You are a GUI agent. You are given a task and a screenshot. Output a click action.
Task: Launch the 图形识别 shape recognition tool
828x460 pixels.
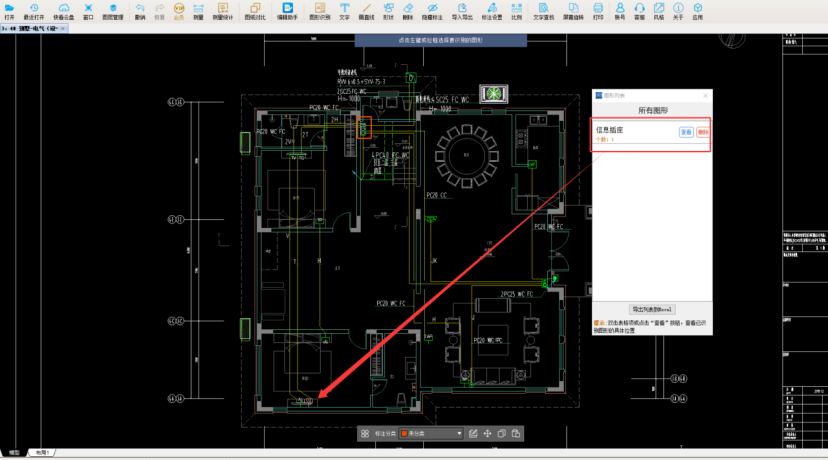click(x=318, y=10)
